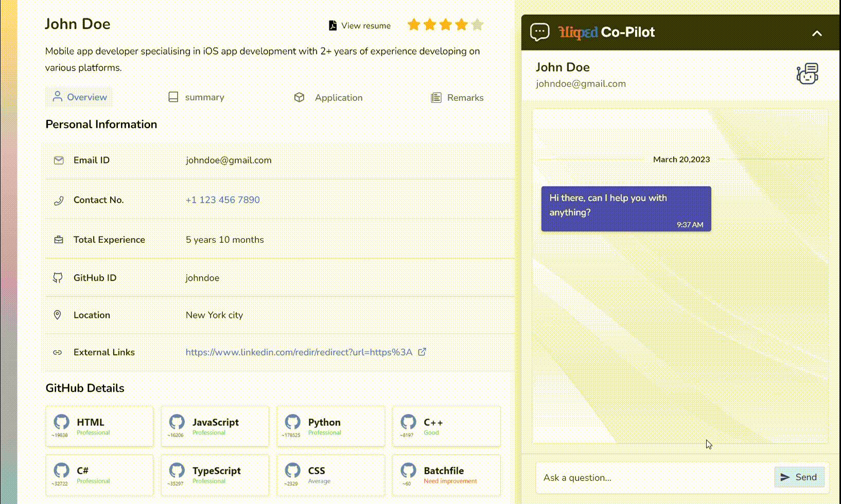
Task: Set rating with the fifth star
Action: pos(477,25)
